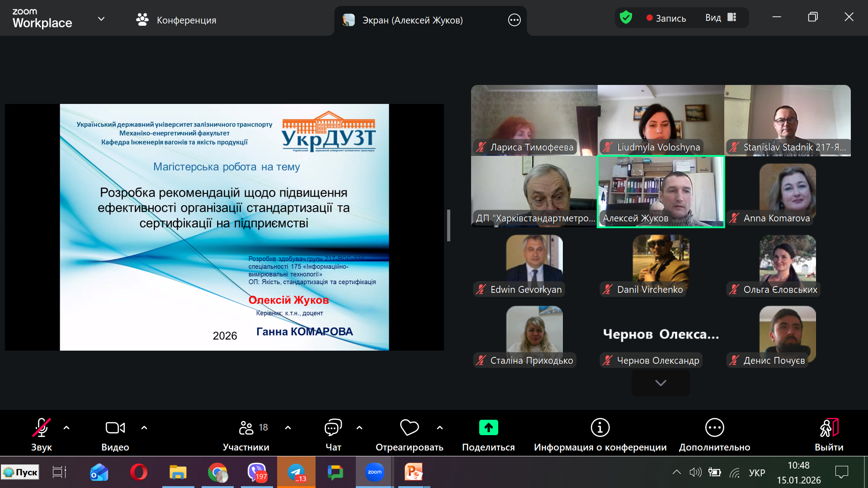This screenshot has width=868, height=488.
Task: Switch to the Conference tab
Action: click(x=176, y=20)
